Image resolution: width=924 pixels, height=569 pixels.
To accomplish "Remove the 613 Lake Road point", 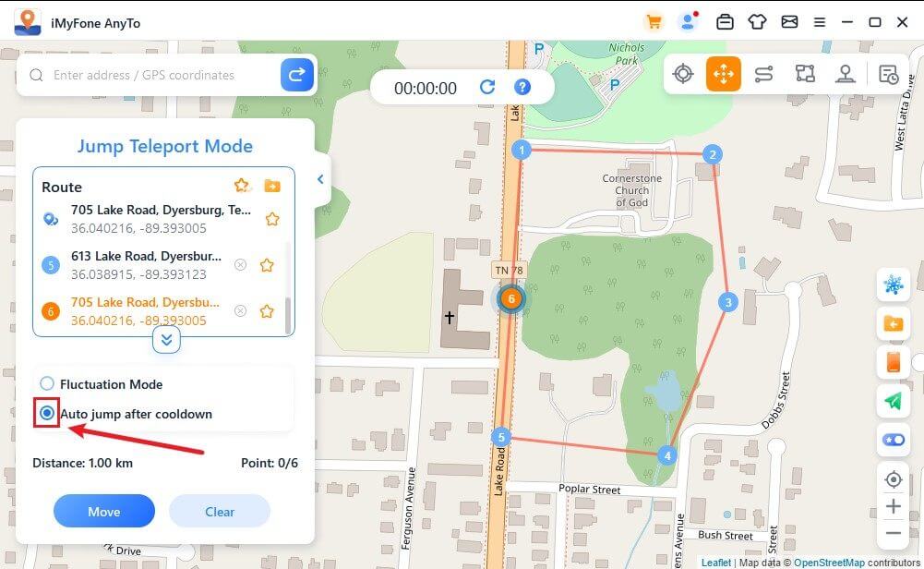I will click(240, 265).
